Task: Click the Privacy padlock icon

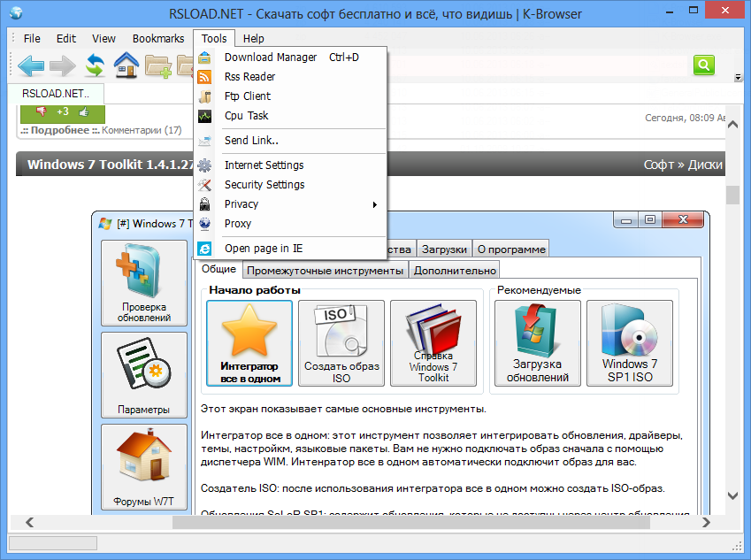Action: pos(204,204)
